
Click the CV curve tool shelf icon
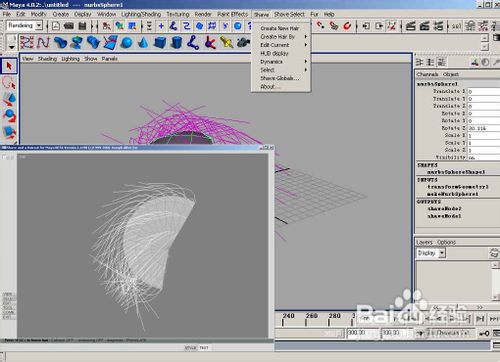[x=27, y=43]
